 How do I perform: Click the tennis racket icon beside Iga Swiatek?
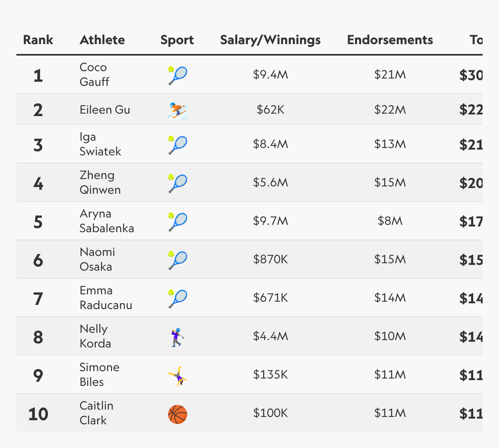coord(178,145)
